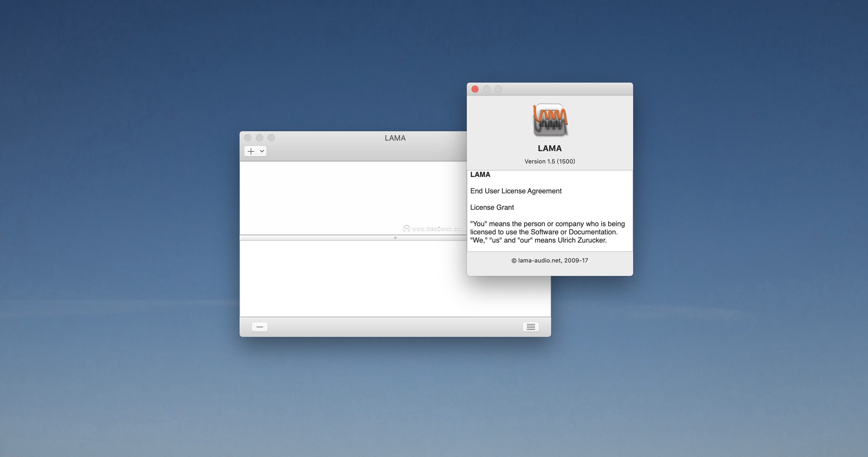Image resolution: width=868 pixels, height=457 pixels.
Task: Click the minus remove button in LAMA window
Action: [260, 327]
